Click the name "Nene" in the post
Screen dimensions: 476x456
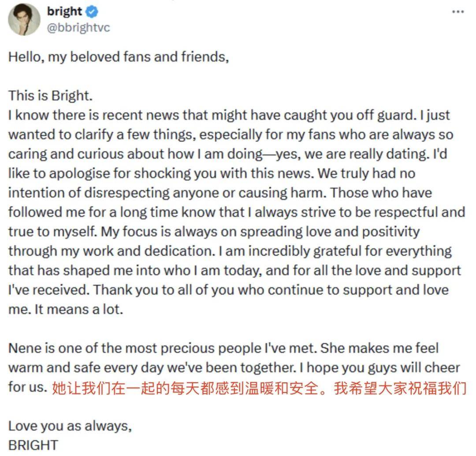24,348
